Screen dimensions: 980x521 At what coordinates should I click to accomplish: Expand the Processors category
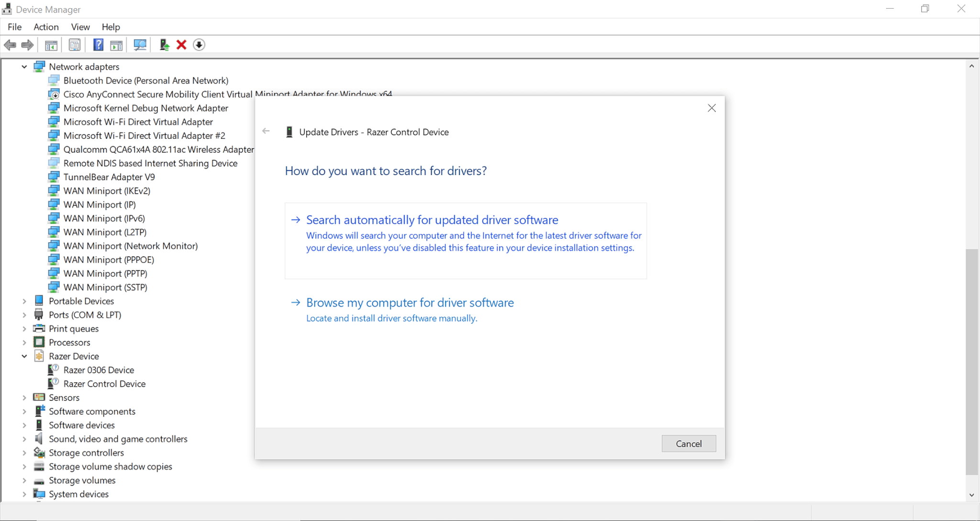[24, 343]
